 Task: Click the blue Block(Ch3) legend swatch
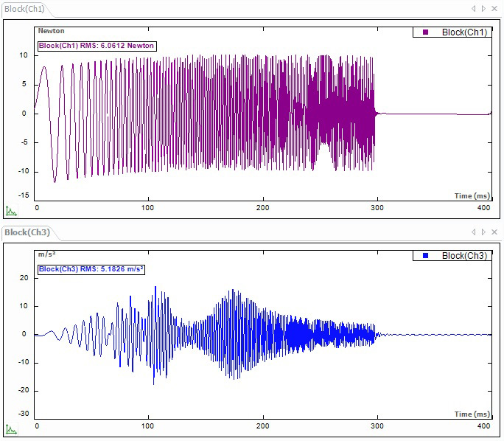pyautogui.click(x=425, y=256)
